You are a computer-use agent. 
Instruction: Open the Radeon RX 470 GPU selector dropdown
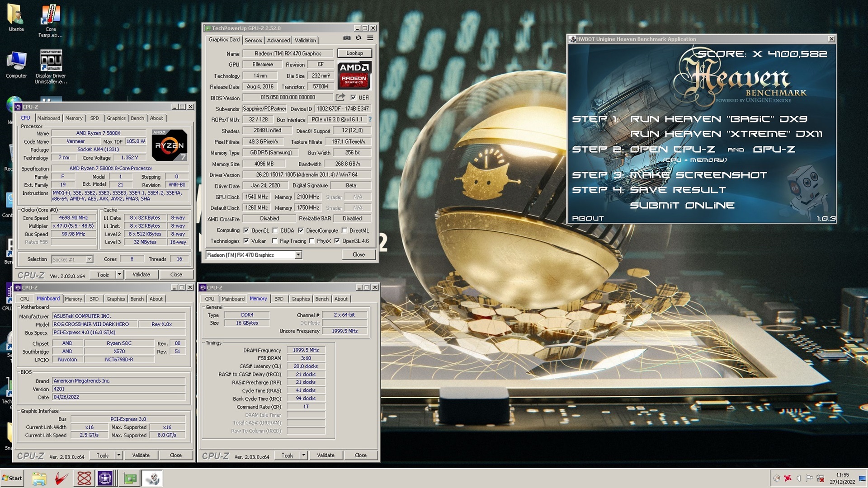[x=298, y=255]
